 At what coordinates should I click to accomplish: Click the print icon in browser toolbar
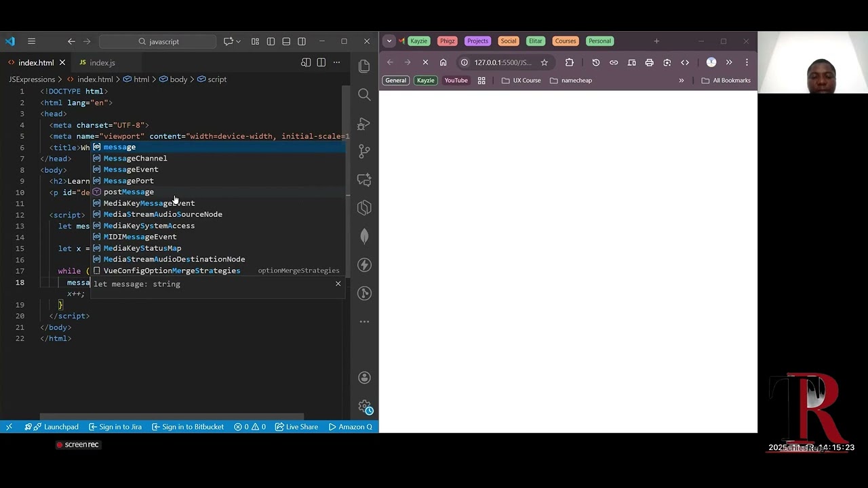(x=649, y=62)
